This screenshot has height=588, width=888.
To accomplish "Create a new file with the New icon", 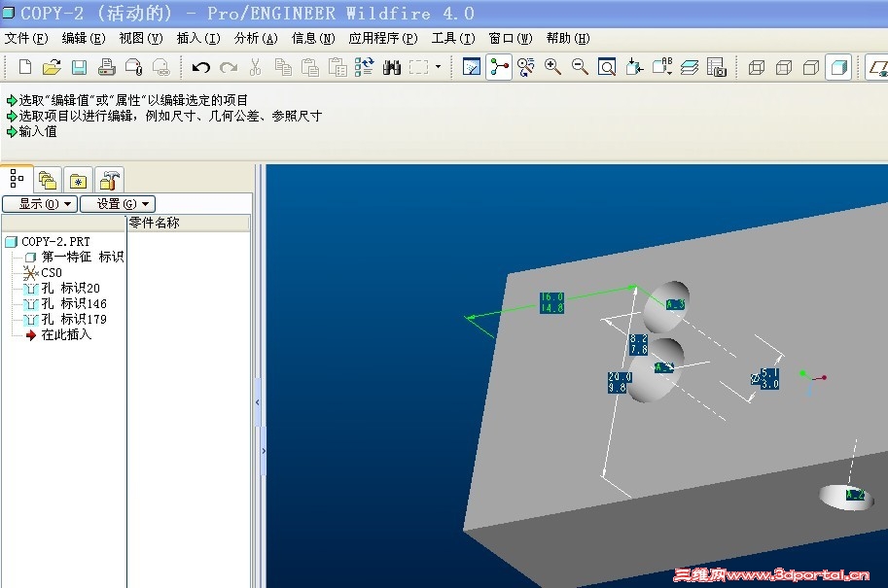I will (25, 67).
